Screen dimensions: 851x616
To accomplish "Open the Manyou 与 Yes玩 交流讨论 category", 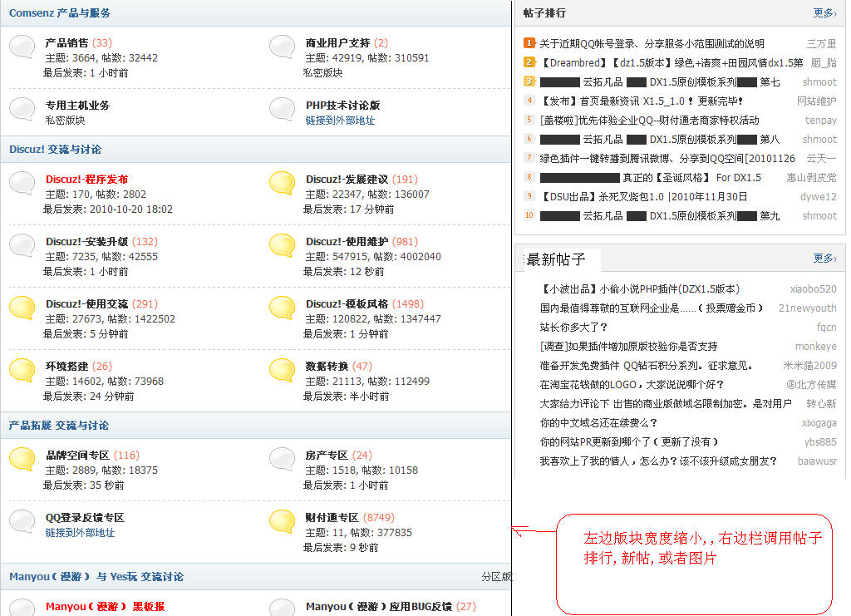I will (x=96, y=577).
